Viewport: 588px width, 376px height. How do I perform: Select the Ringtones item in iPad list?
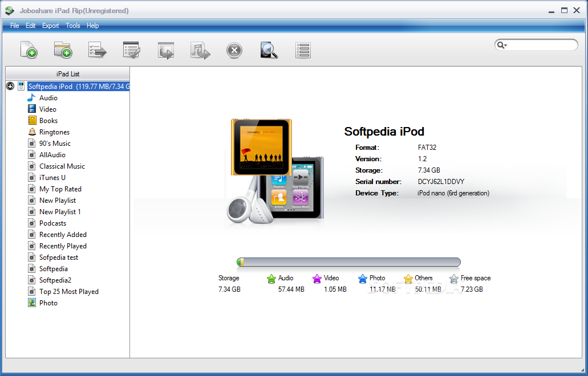point(54,132)
